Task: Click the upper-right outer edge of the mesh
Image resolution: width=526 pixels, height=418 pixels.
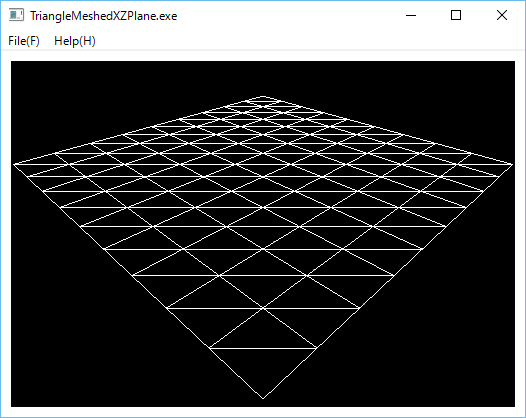Action: point(388,130)
